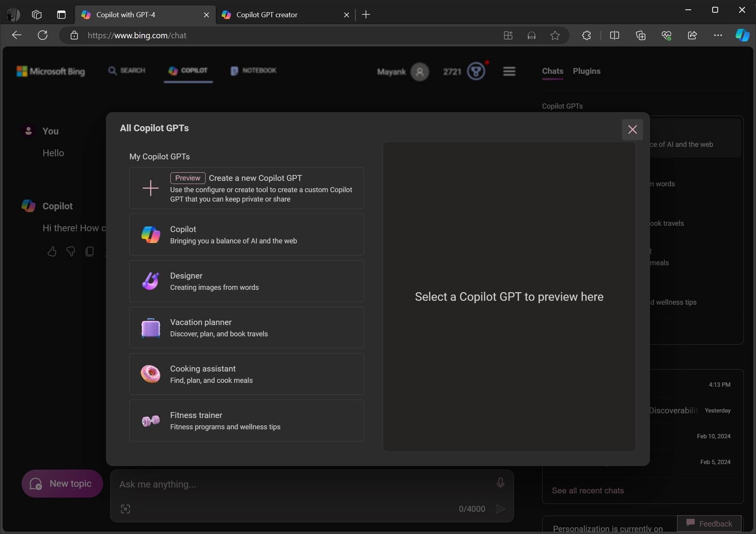756x534 pixels.
Task: Open Settings and more ellipsis menu
Action: 718,36
